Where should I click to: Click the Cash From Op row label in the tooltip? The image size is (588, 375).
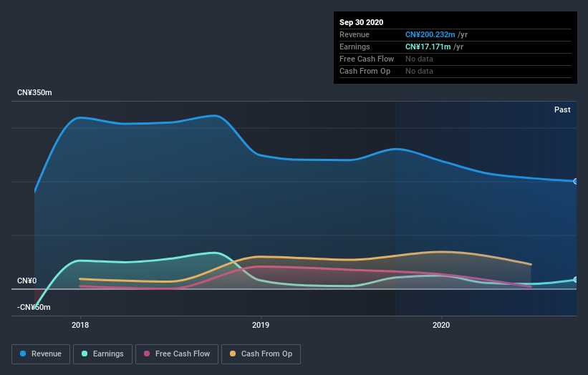tap(365, 71)
